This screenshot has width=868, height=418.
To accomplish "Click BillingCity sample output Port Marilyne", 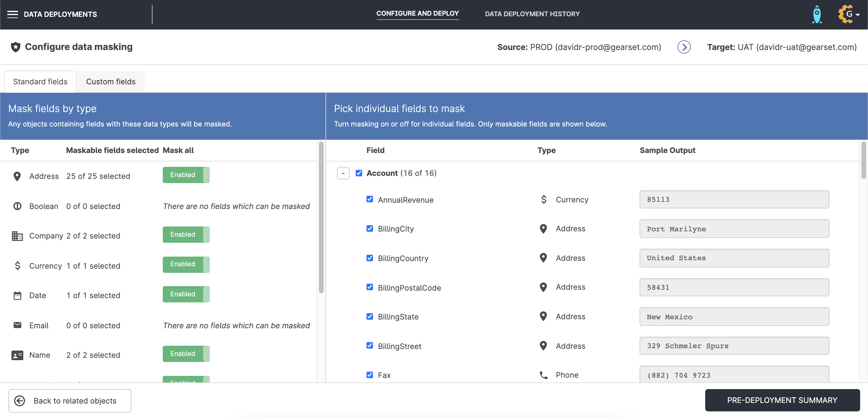I will (734, 229).
